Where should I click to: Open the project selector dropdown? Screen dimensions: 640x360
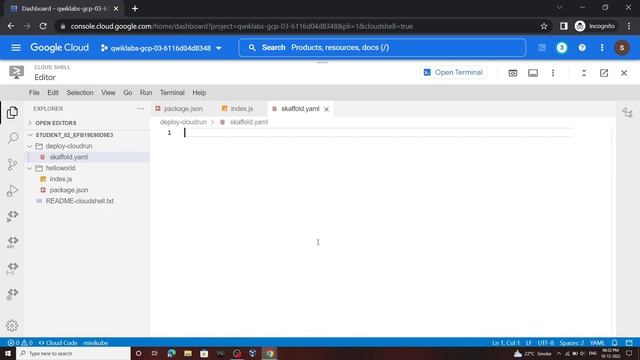[161, 48]
